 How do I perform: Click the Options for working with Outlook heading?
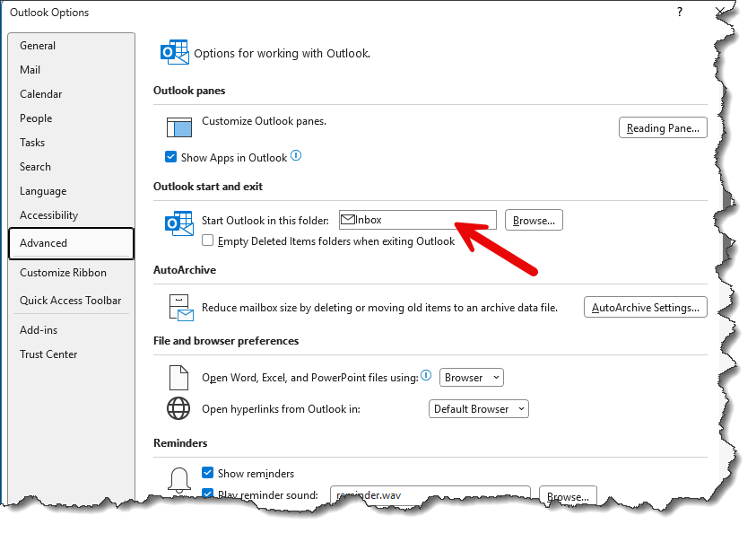[282, 53]
